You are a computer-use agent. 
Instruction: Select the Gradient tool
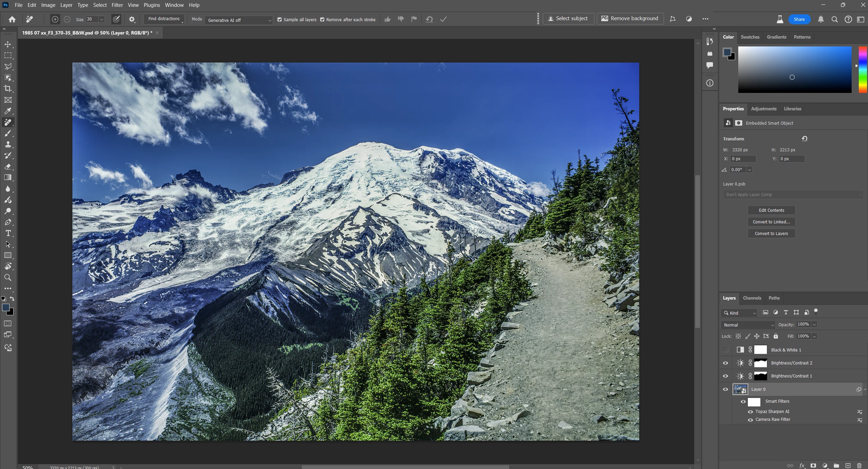point(8,177)
